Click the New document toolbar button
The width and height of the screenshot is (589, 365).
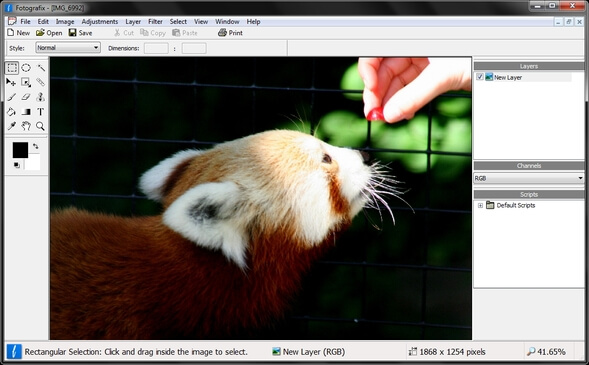(19, 33)
